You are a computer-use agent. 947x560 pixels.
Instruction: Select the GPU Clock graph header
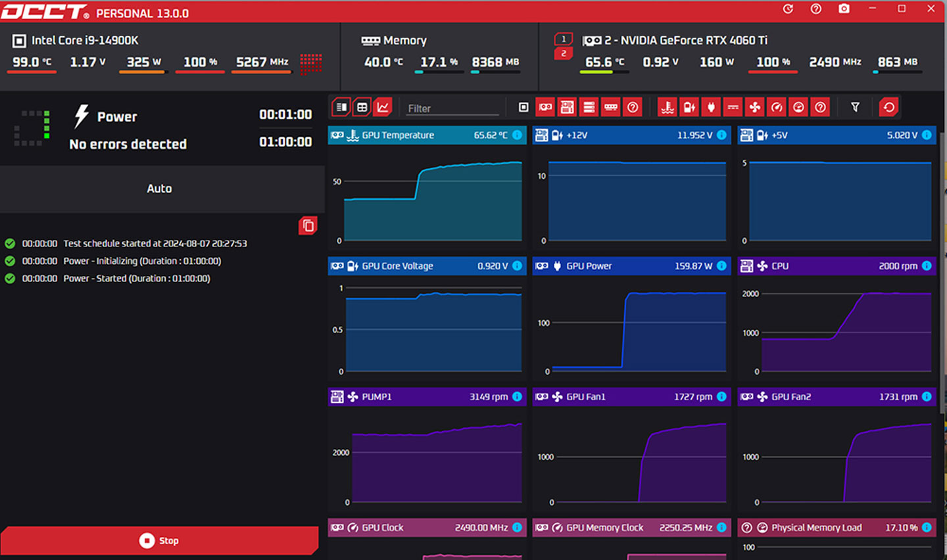pyautogui.click(x=427, y=528)
